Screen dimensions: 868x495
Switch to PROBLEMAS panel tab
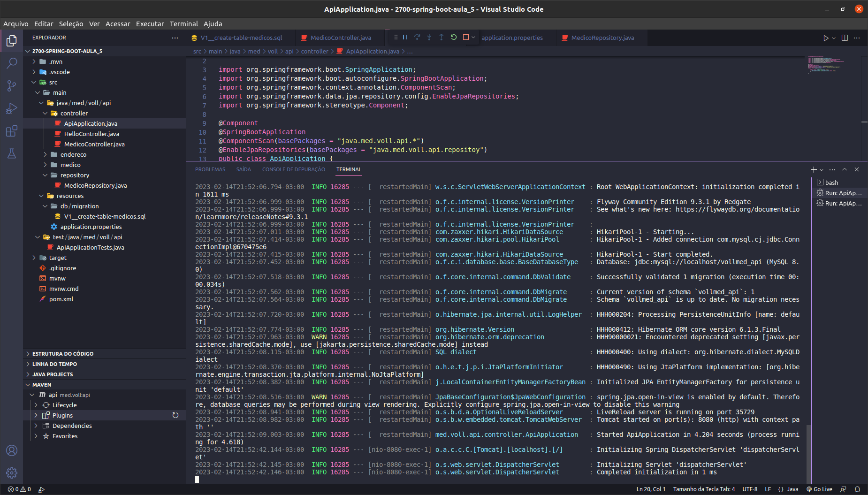click(x=210, y=169)
